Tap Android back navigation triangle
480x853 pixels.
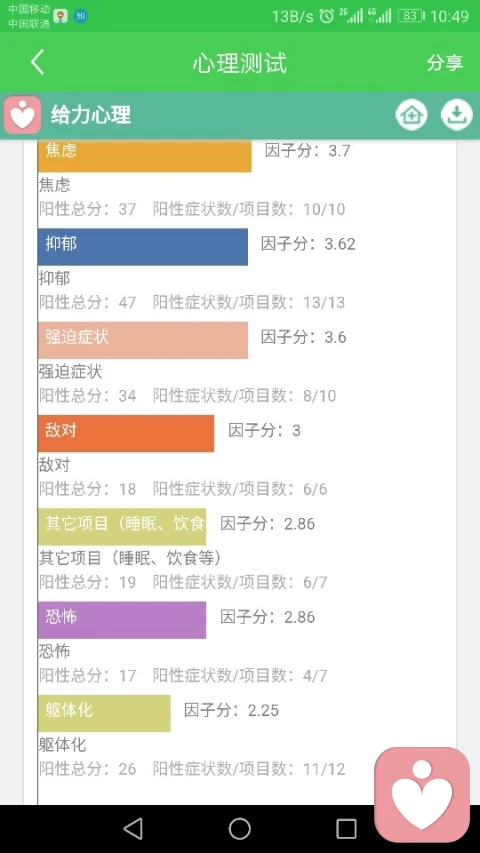[133, 829]
